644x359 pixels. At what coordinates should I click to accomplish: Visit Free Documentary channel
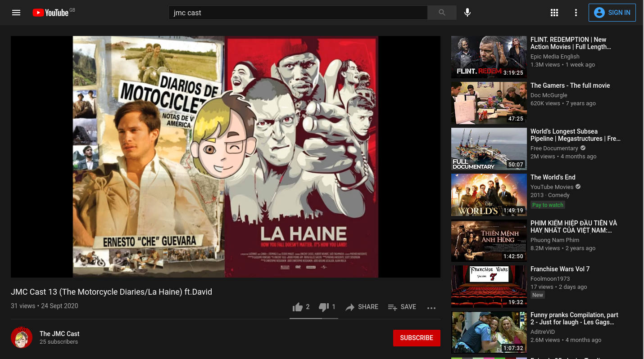[554, 148]
